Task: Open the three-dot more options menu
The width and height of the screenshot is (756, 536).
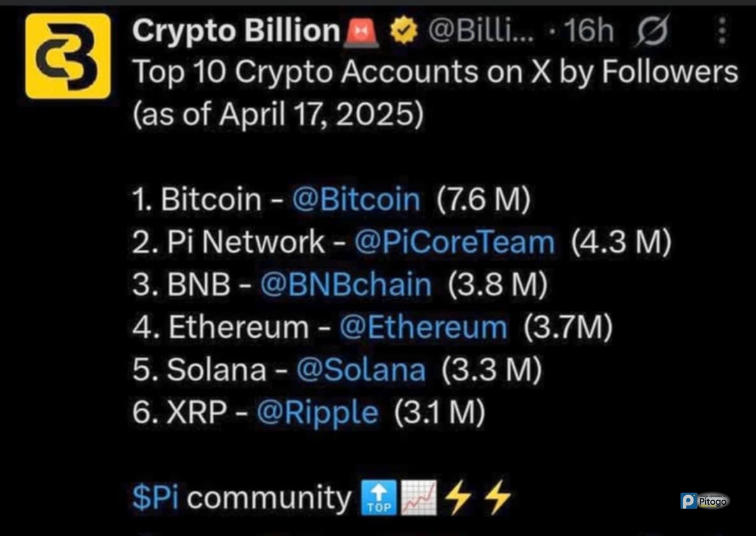Action: pyautogui.click(x=722, y=31)
